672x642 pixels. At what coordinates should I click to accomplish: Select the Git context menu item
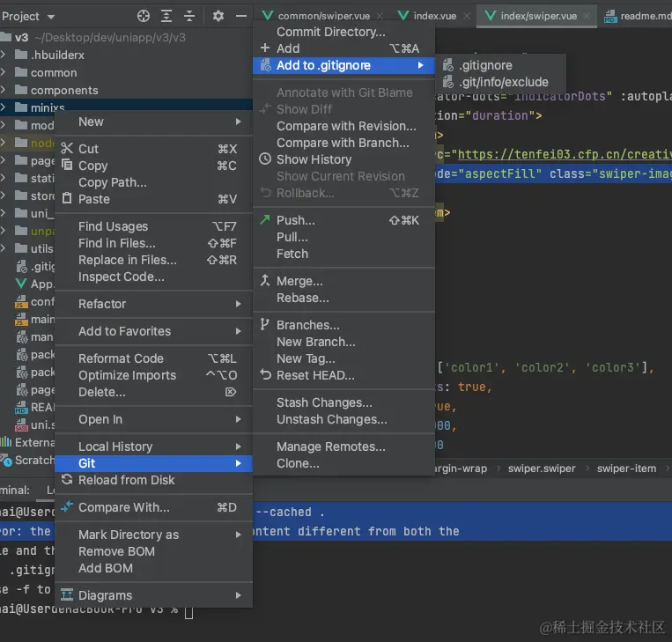coord(153,463)
